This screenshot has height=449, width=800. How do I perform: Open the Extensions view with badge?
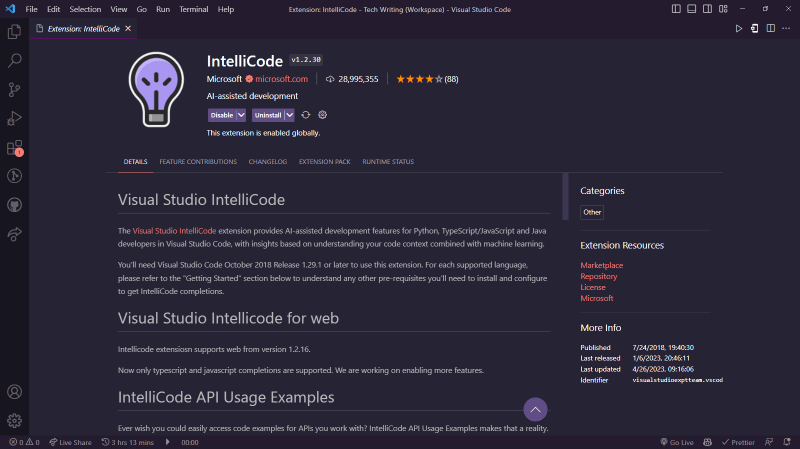(14, 148)
